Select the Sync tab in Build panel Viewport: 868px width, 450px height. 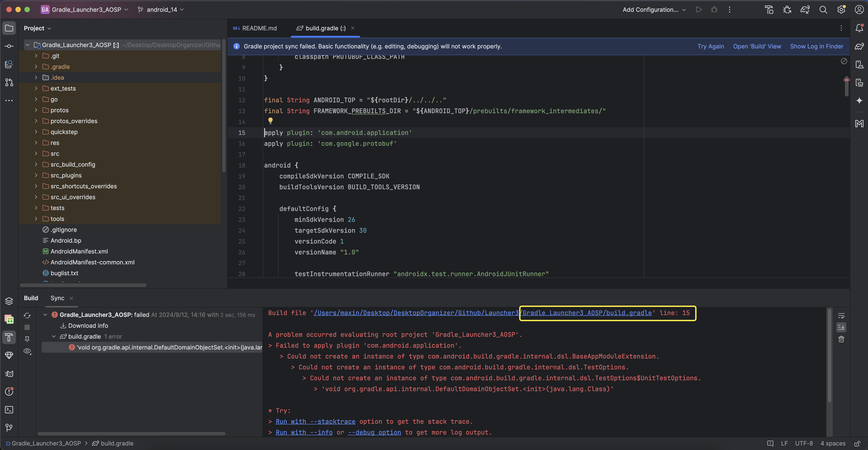coord(57,298)
